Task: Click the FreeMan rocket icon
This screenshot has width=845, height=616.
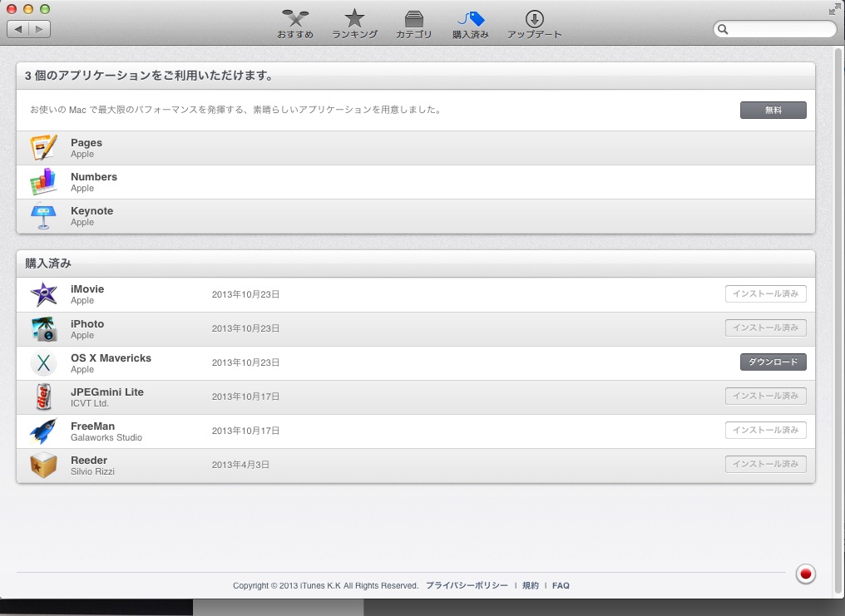Action: [x=43, y=431]
